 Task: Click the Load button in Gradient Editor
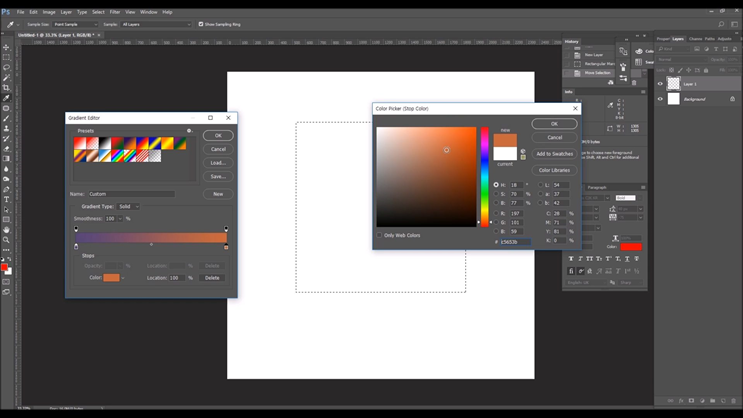click(218, 163)
